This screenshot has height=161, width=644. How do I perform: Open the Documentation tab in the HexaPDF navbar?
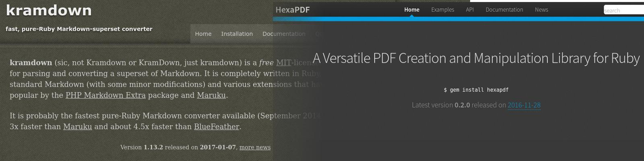pos(504,10)
